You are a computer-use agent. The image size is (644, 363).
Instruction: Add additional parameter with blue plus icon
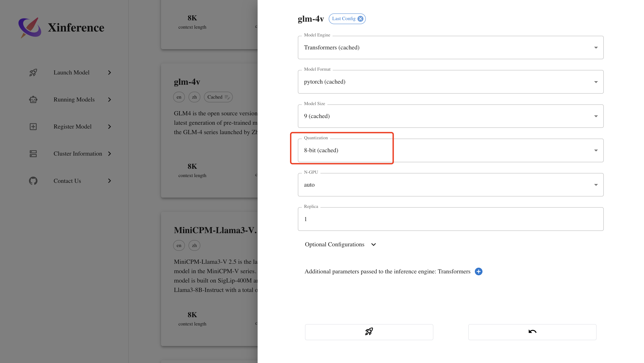point(479,272)
